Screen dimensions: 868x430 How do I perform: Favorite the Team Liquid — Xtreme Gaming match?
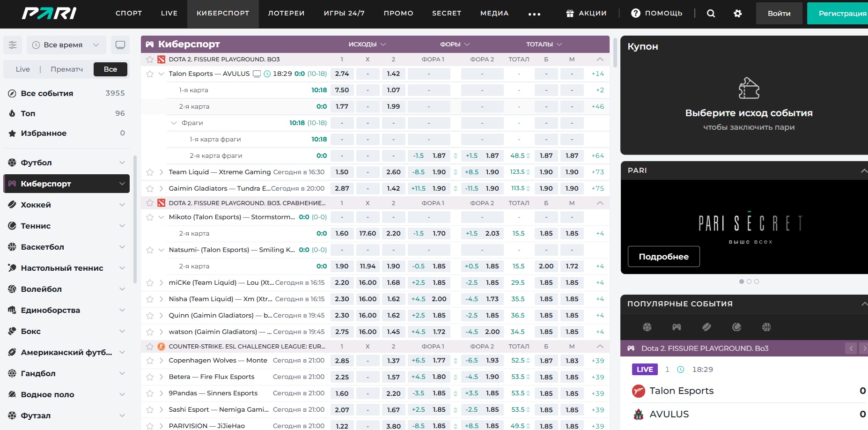[150, 172]
